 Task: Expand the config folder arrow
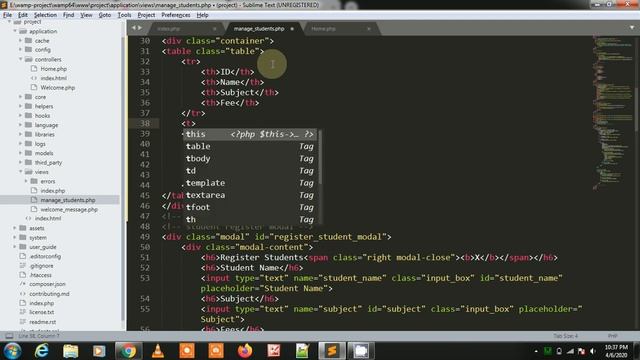20,50
